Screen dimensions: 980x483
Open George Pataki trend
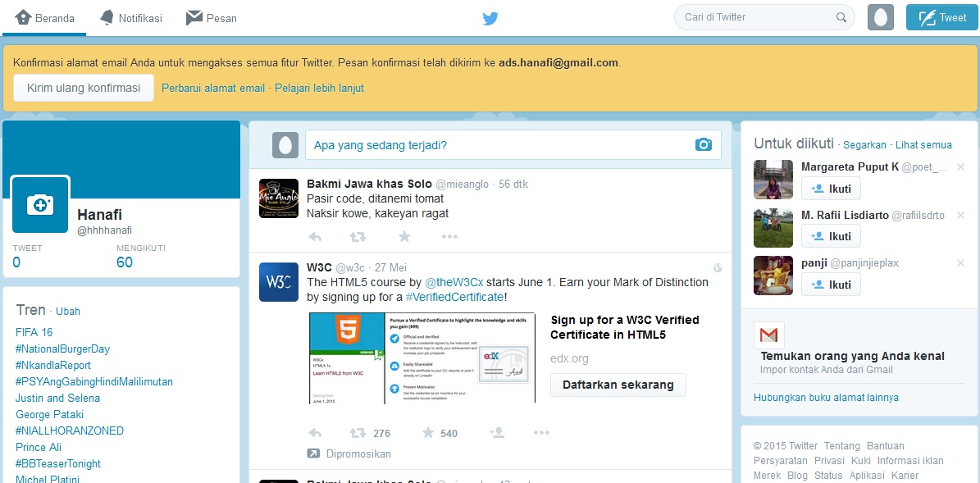tap(49, 414)
